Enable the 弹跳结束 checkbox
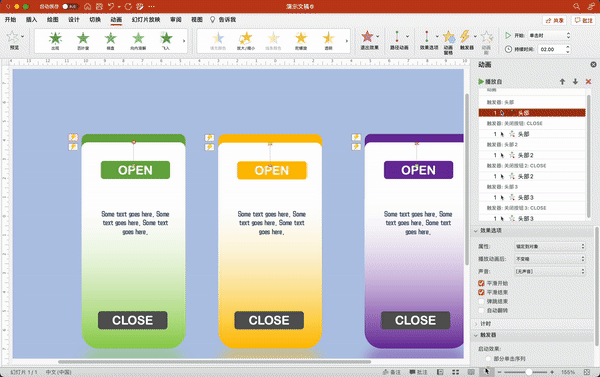Viewport: 600px width, 377px height. point(481,301)
